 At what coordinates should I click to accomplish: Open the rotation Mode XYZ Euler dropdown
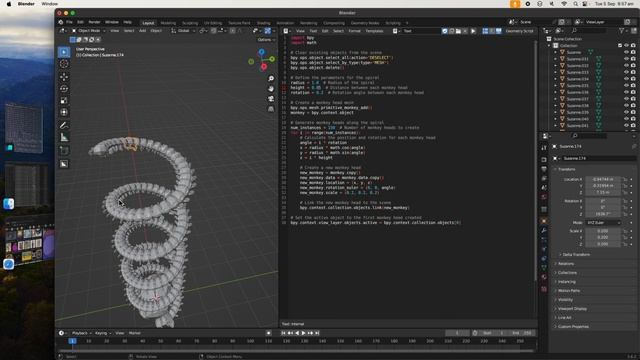604,222
